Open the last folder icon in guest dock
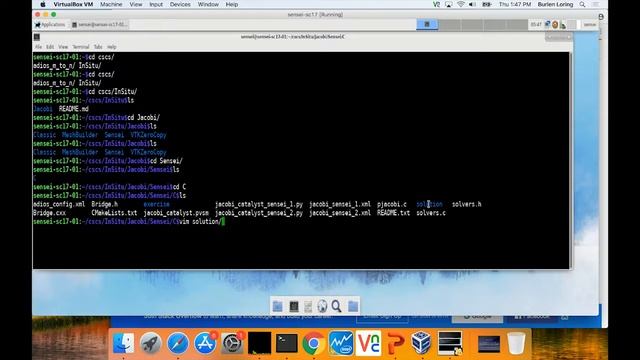This screenshot has height=360, width=640. (353, 306)
